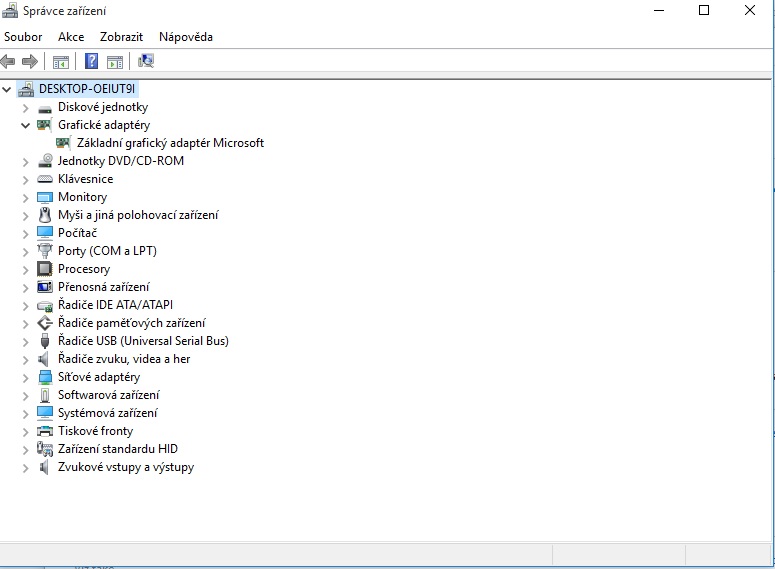The width and height of the screenshot is (775, 569).
Task: Click the Diskové jednotky drive icon
Action: pyautogui.click(x=45, y=108)
